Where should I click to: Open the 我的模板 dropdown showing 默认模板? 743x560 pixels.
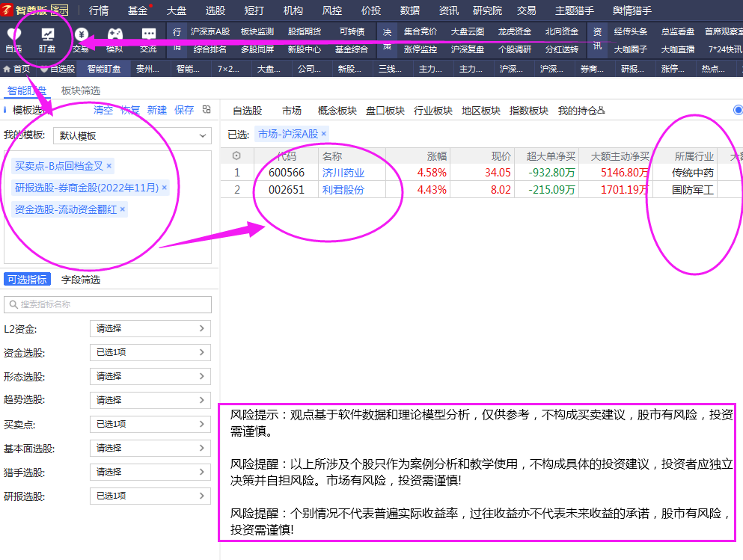tap(132, 136)
